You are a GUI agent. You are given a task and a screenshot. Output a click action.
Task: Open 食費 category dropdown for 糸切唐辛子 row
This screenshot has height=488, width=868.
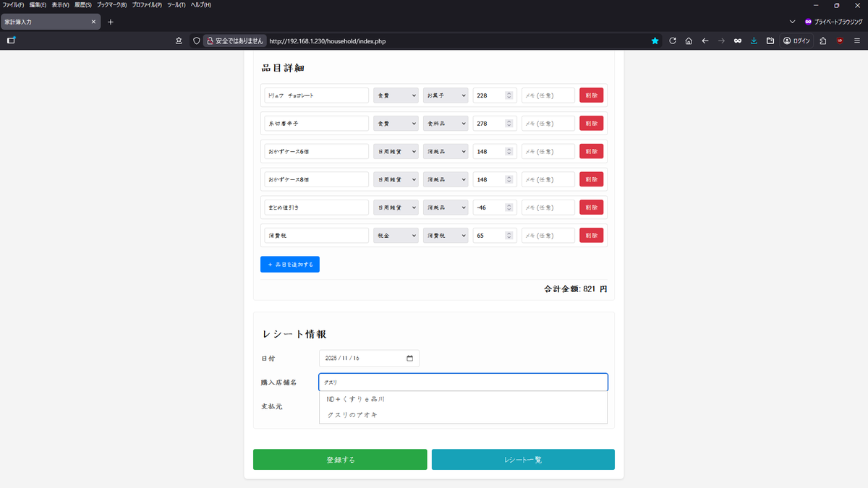coord(396,124)
